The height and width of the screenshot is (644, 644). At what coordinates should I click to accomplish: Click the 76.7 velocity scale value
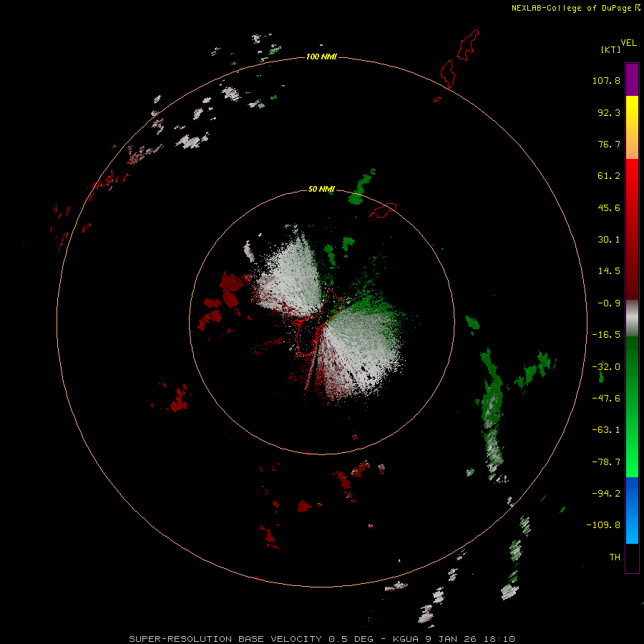[x=609, y=144]
